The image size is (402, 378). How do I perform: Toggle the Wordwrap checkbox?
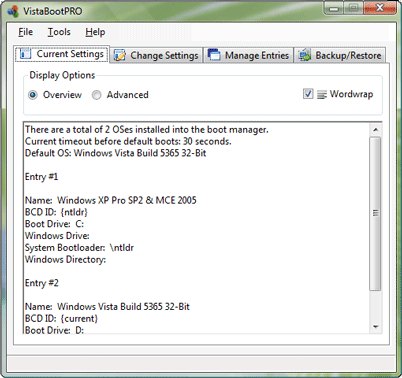click(308, 94)
